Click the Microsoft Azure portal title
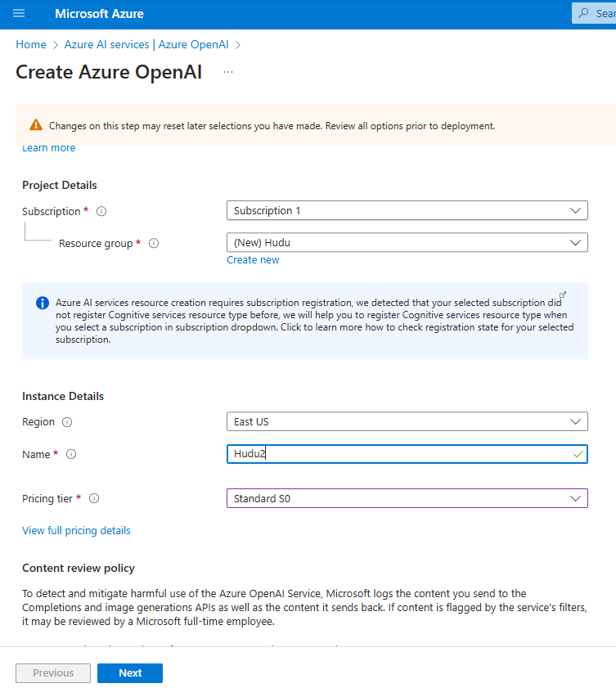The image size is (616, 688). [x=99, y=14]
